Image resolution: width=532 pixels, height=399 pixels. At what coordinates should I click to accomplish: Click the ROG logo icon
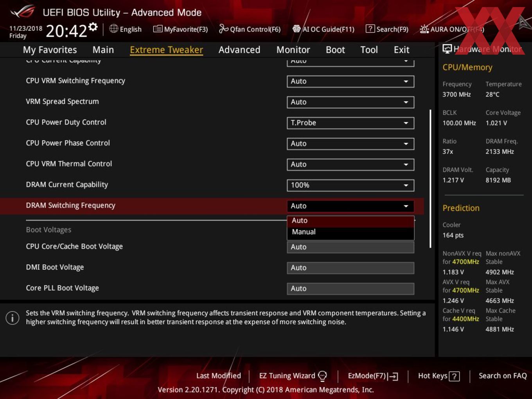click(23, 12)
